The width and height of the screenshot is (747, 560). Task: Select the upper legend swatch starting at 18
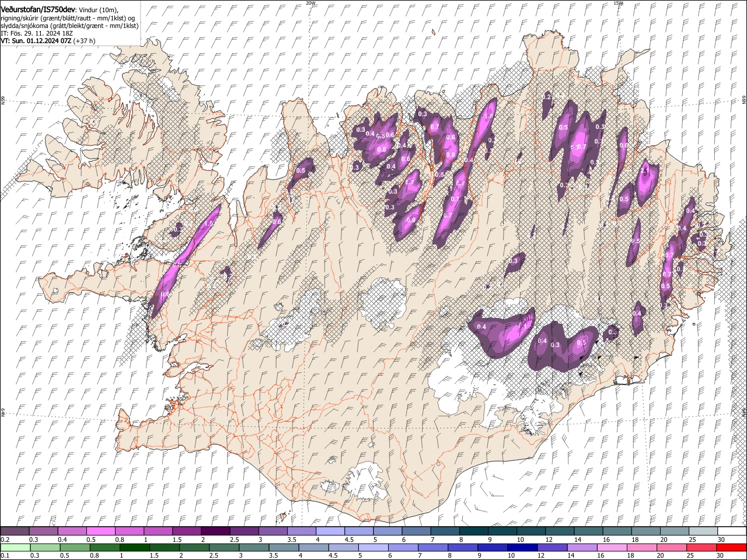tap(645, 531)
